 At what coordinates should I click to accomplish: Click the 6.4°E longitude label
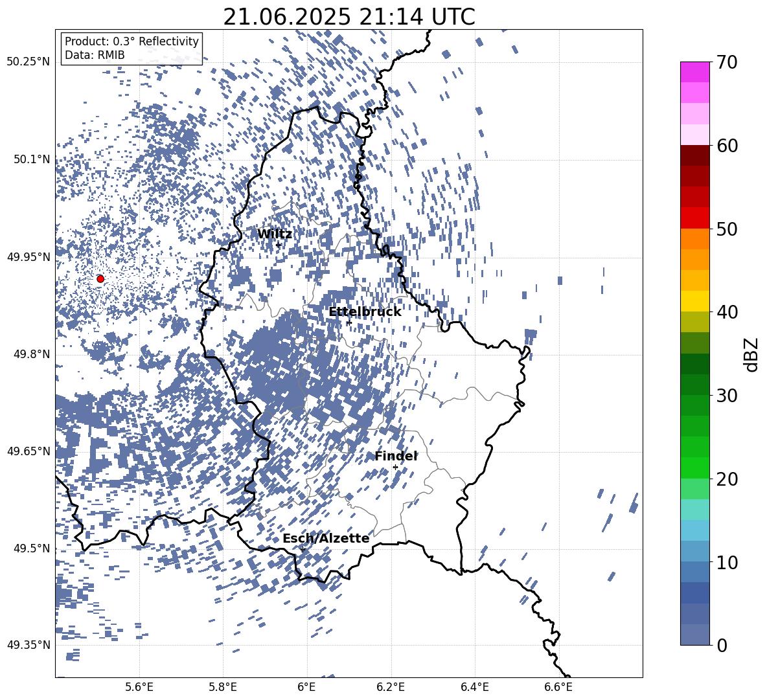(x=474, y=687)
